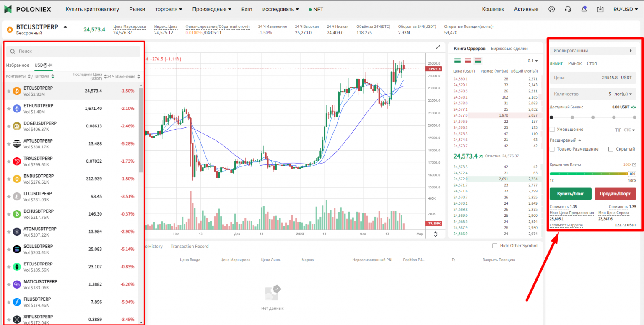Tick the Hide Other Symbol checkbox

point(495,246)
